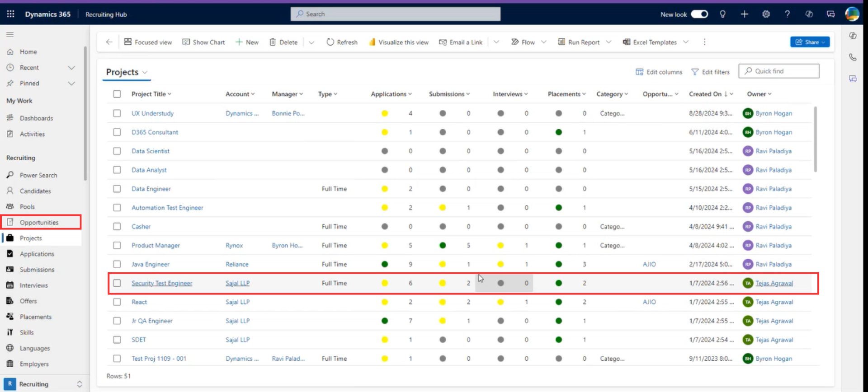Screen dimensions: 868x392
Task: Click the plus quick create icon
Action: click(x=744, y=14)
